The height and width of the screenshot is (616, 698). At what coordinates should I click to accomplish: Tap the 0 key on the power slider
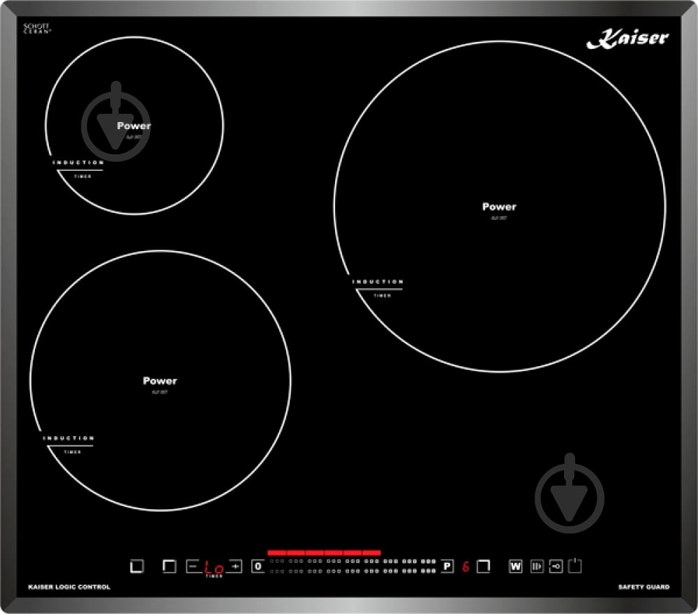click(x=258, y=566)
